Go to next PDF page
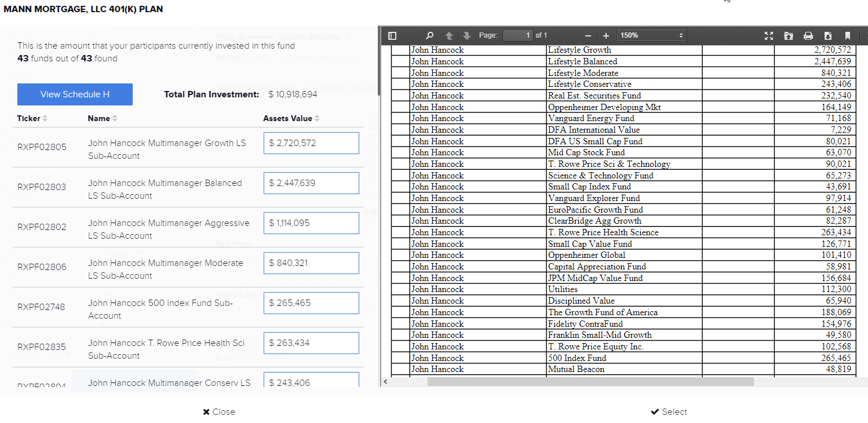868x423 pixels. 467,35
